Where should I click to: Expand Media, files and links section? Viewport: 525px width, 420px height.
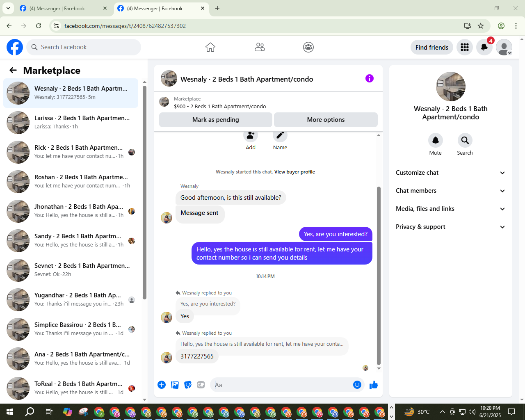coord(450,209)
